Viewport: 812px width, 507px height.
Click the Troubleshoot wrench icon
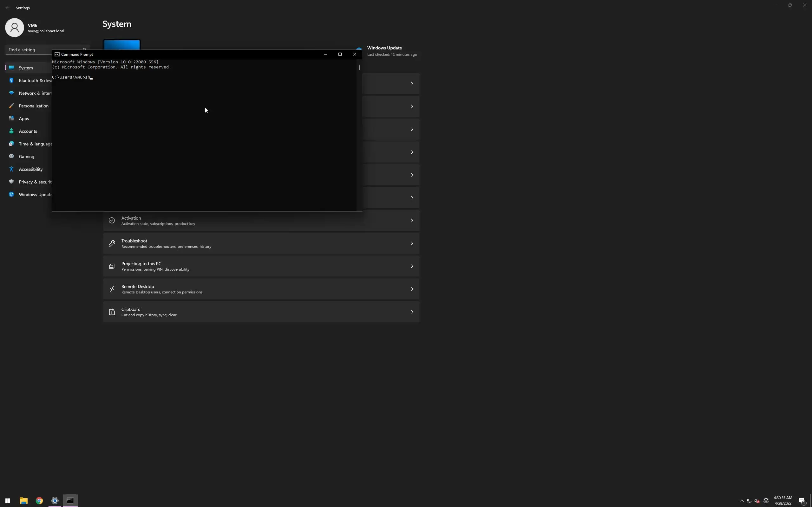[112, 243]
